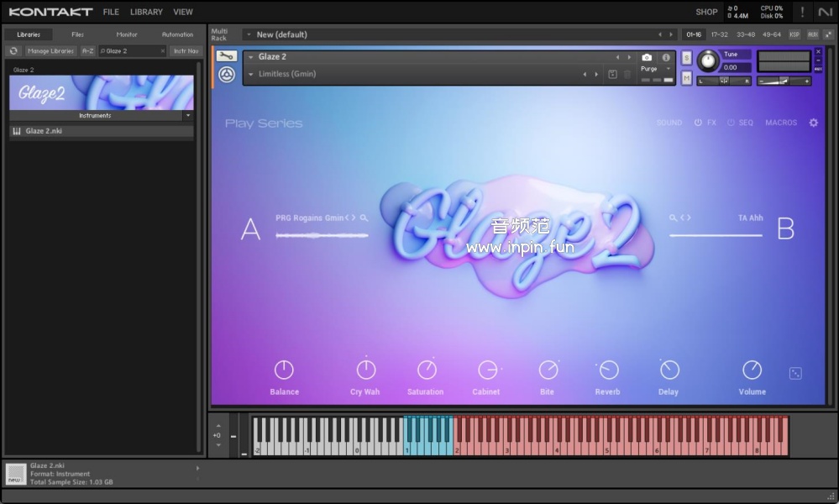Open the MACROS page

[x=781, y=123]
